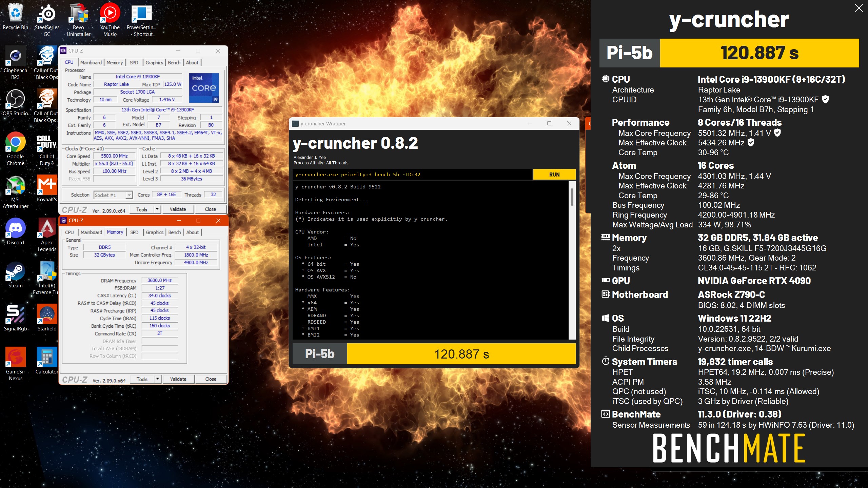Open SPD tab in lower CPU-Z window
Screen dimensions: 868x488
(x=134, y=232)
